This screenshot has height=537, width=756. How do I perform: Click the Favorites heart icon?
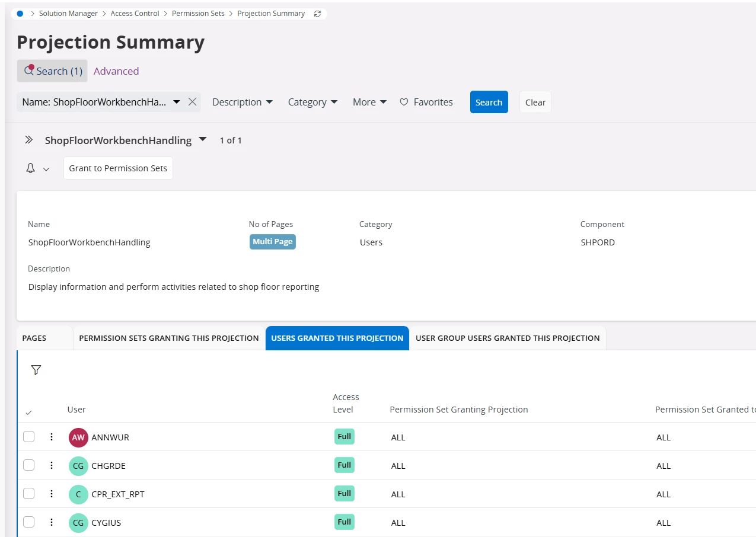pos(404,102)
